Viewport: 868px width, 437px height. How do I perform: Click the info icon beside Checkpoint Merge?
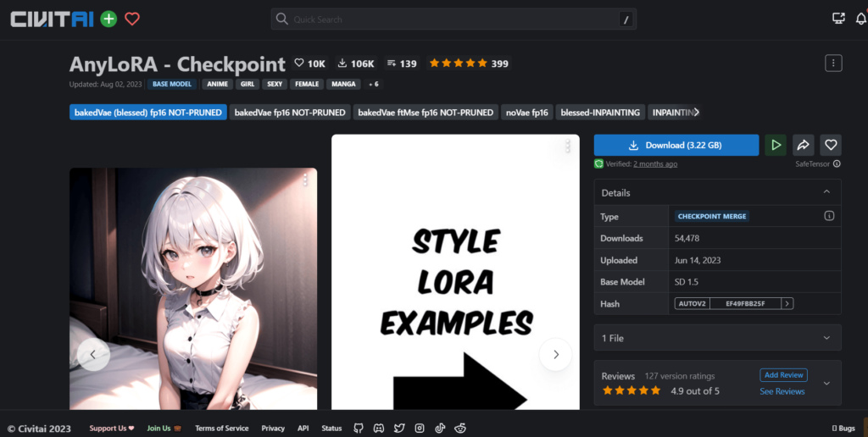click(829, 216)
